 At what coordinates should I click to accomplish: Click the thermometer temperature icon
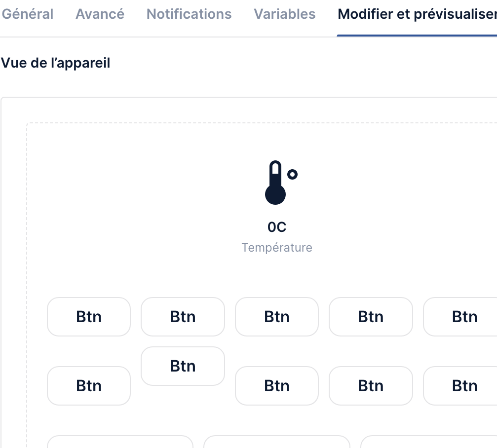[281, 183]
